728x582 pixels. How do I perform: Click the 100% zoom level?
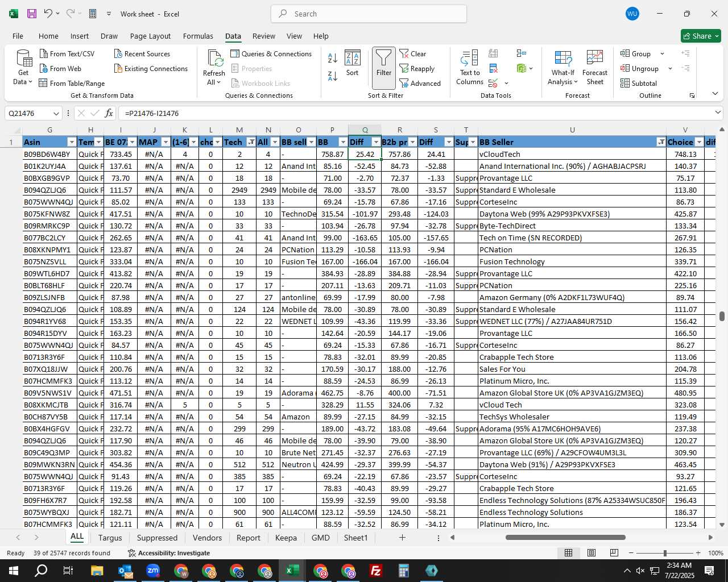click(715, 553)
